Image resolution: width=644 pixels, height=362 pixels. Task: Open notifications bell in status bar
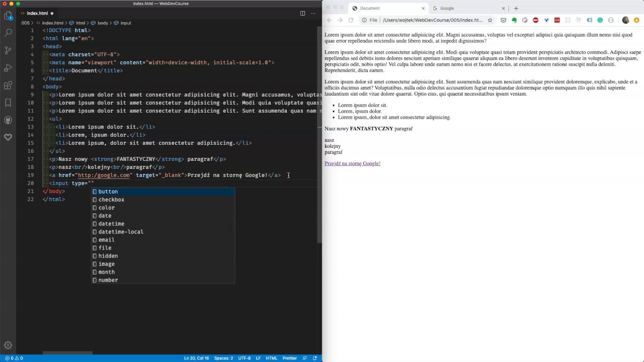point(315,358)
